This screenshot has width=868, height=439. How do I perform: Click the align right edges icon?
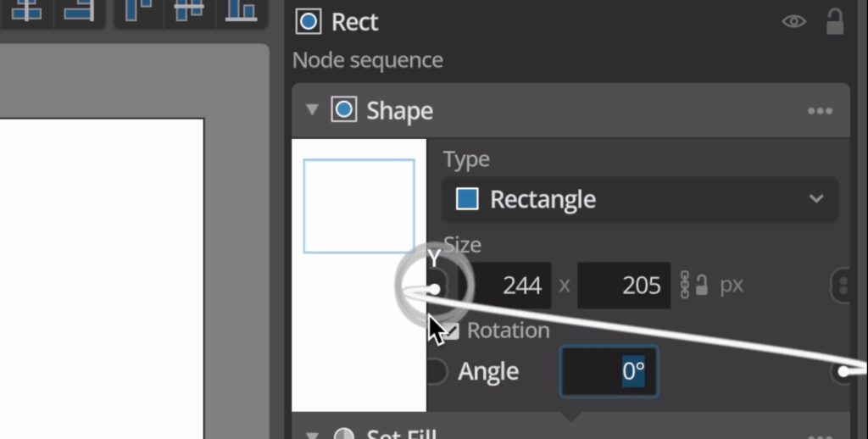tap(78, 10)
